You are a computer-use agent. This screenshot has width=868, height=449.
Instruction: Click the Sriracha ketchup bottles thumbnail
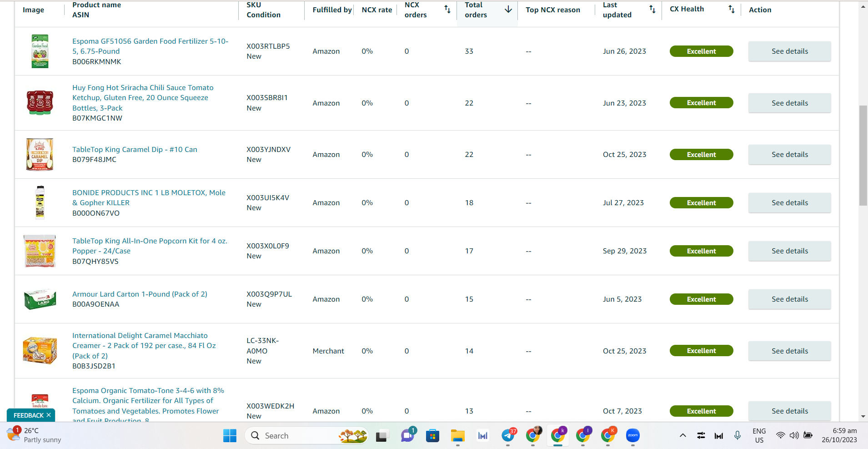[40, 103]
